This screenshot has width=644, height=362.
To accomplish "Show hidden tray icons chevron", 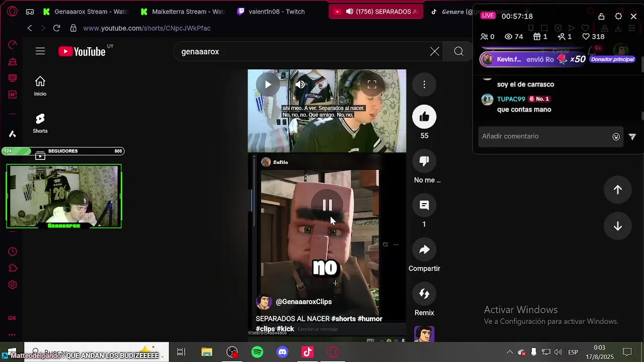I will click(510, 352).
